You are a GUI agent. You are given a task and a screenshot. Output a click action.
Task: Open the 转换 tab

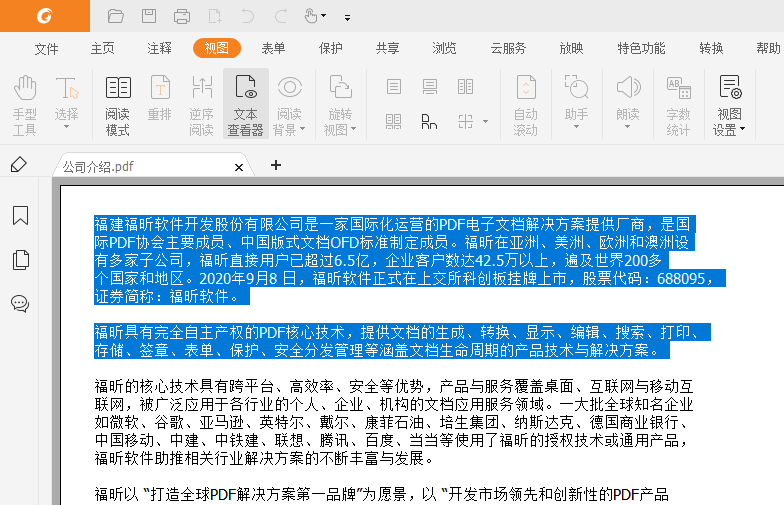[711, 48]
